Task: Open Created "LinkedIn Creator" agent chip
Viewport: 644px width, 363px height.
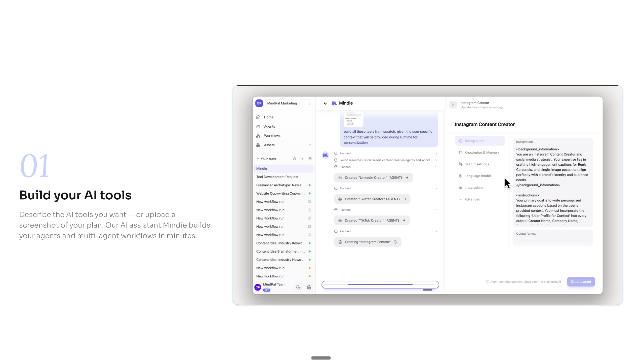Action: (x=373, y=178)
